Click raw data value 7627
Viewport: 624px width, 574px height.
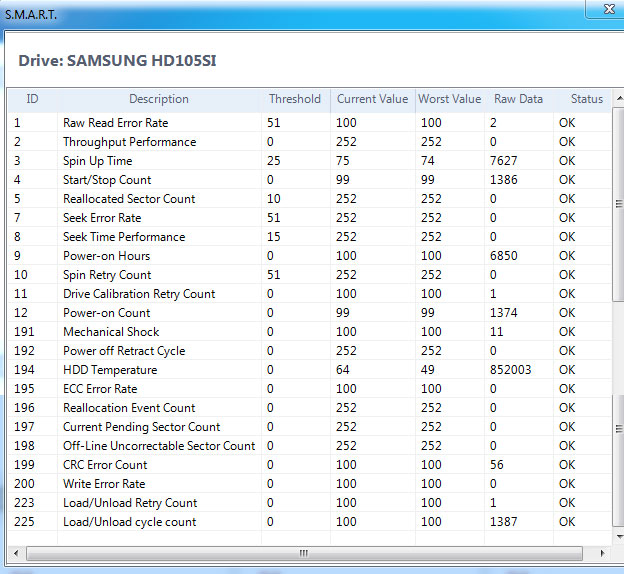[503, 161]
